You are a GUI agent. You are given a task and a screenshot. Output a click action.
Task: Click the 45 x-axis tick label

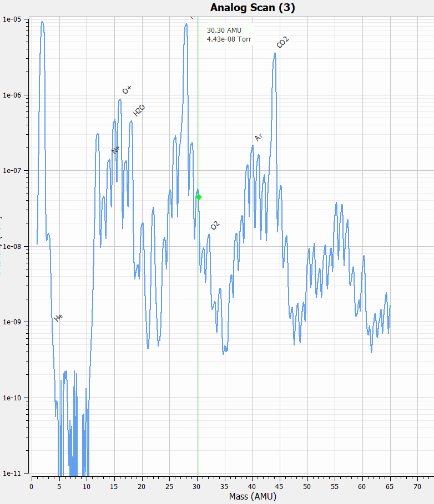click(280, 487)
